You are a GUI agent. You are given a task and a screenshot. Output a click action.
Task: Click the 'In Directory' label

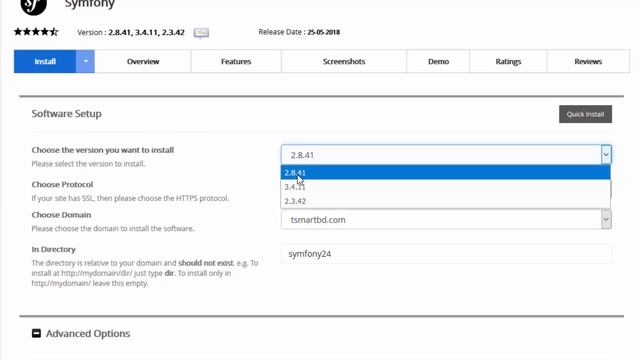53,249
